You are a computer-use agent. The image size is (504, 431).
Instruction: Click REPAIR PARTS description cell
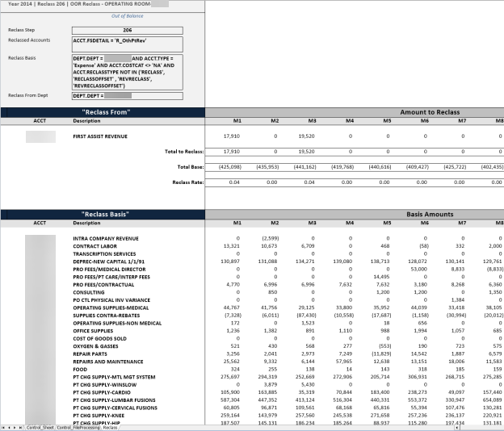(x=90, y=354)
